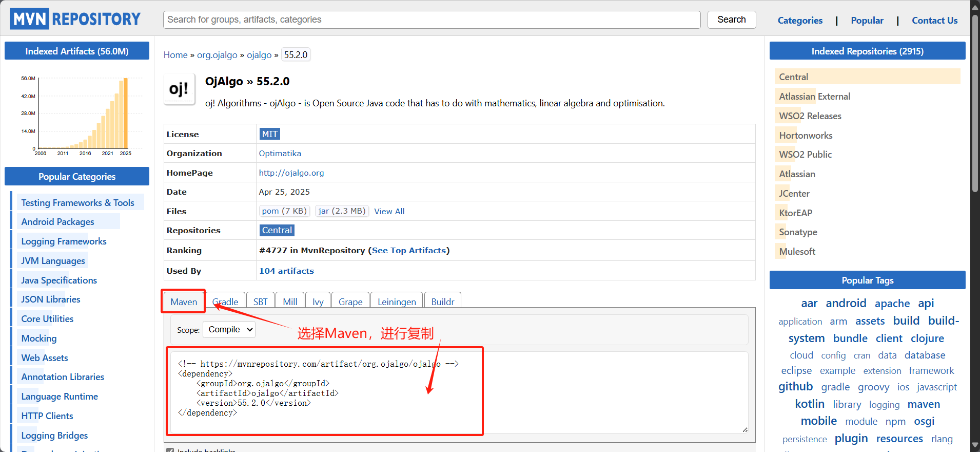Open JCenter repository
Screen dimensions: 980x452
tap(794, 194)
